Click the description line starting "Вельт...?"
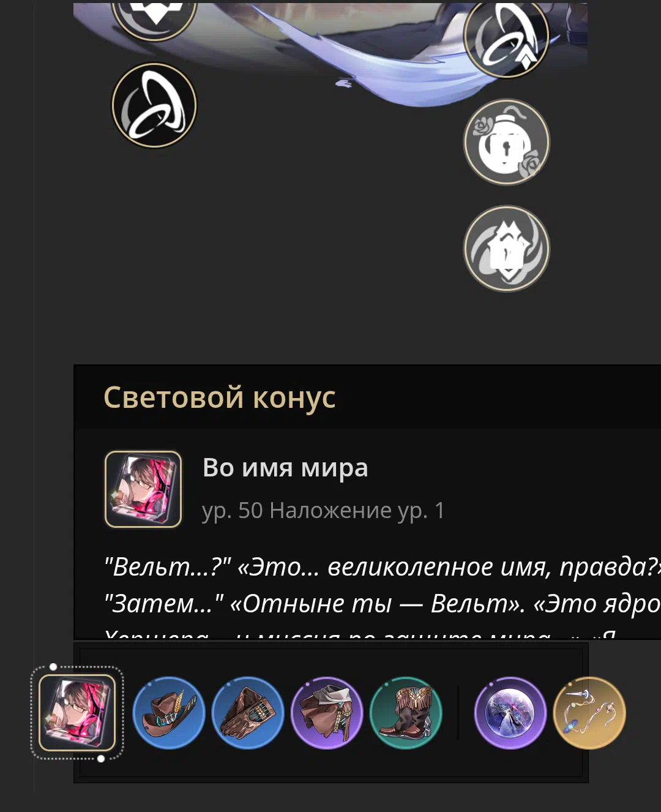The height and width of the screenshot is (812, 661). point(383,567)
